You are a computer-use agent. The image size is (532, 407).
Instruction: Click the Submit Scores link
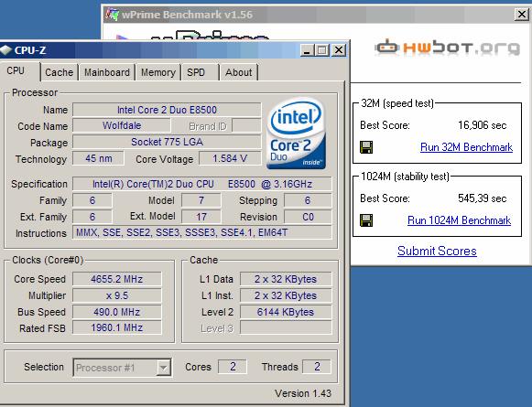(x=437, y=252)
